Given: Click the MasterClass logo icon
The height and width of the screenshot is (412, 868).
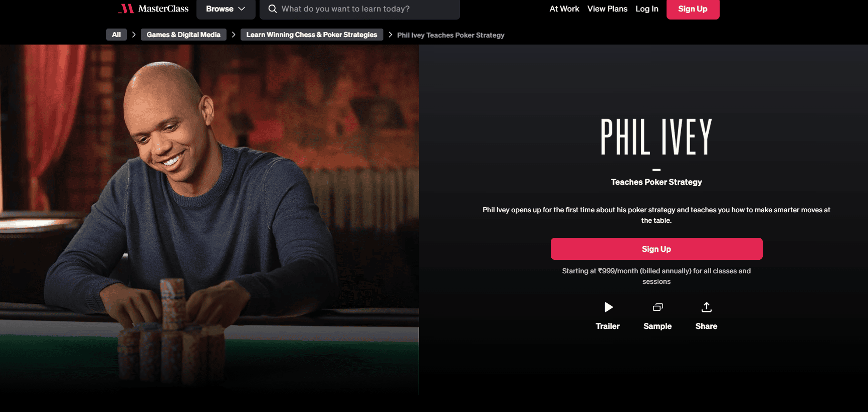Looking at the screenshot, I should (126, 9).
